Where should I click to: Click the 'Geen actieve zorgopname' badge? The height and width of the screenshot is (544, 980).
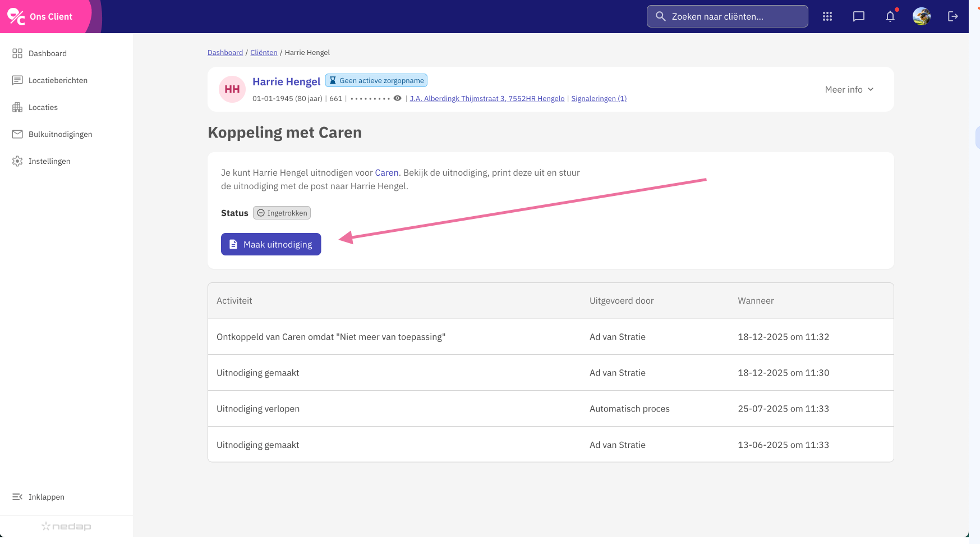(376, 80)
